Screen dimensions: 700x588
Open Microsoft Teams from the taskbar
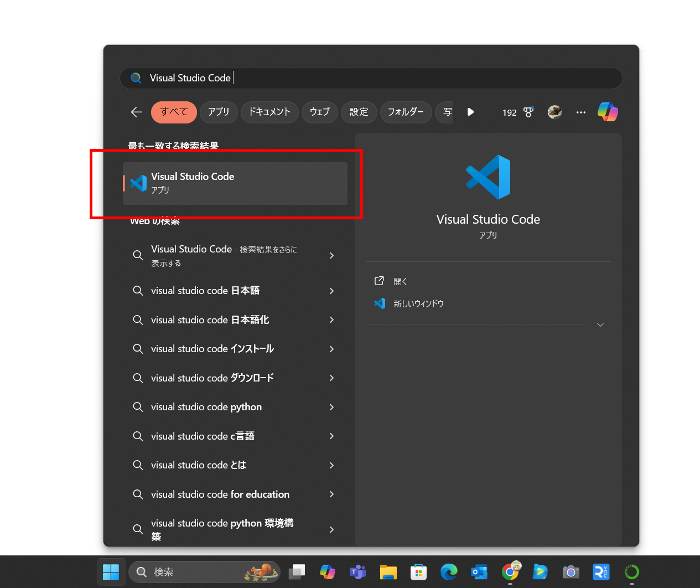pyautogui.click(x=357, y=572)
